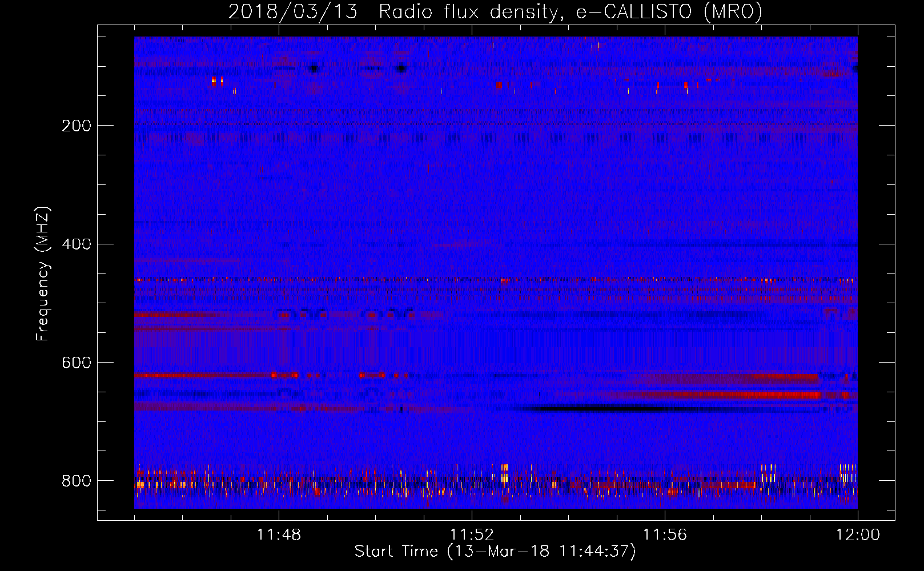Select the "Frequency (MHZ)" y-axis label
Viewport: 924px width, 571px height.
[x=42, y=274]
